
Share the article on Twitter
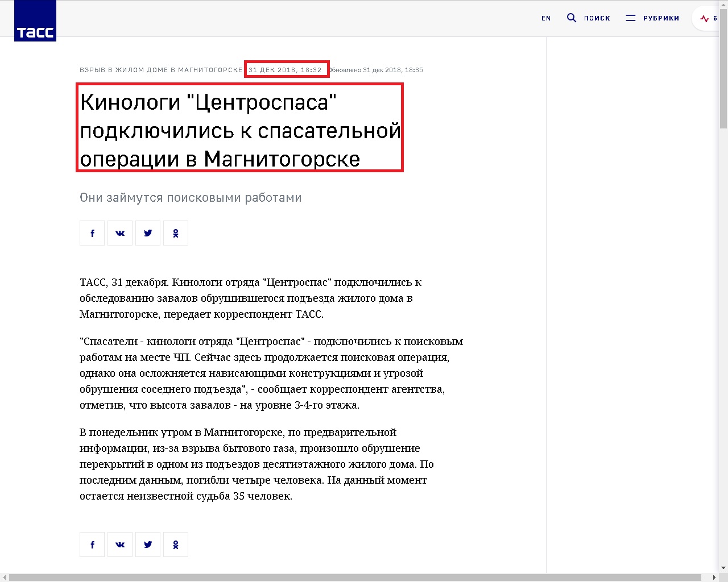coord(147,233)
